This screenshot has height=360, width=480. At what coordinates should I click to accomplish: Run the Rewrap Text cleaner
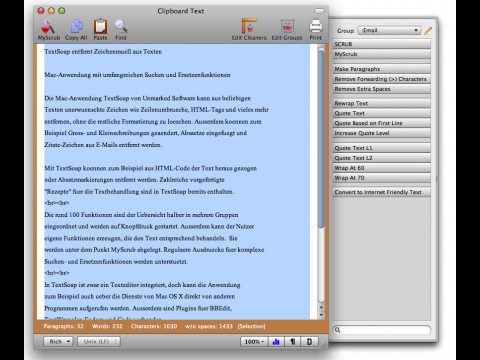(382, 103)
